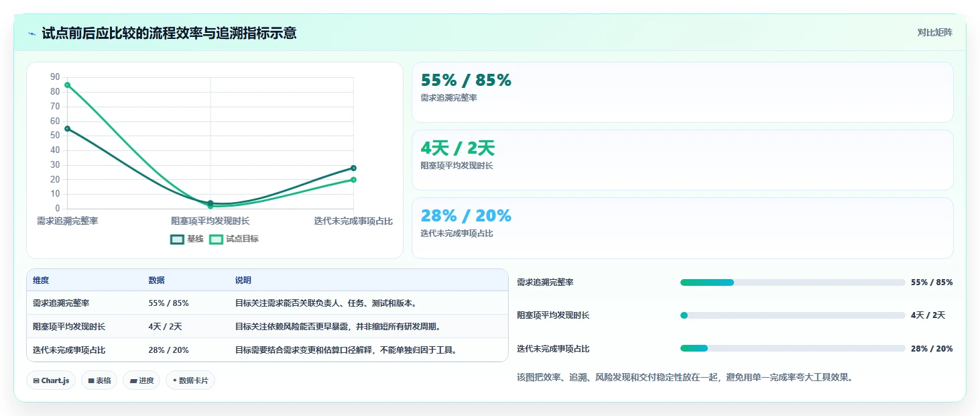Click the pilot-target data point at value 20

(353, 179)
